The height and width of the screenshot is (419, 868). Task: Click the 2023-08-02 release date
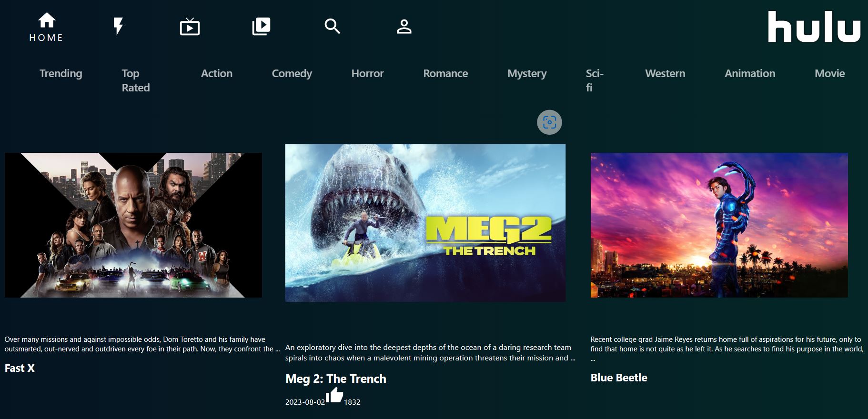[305, 402]
